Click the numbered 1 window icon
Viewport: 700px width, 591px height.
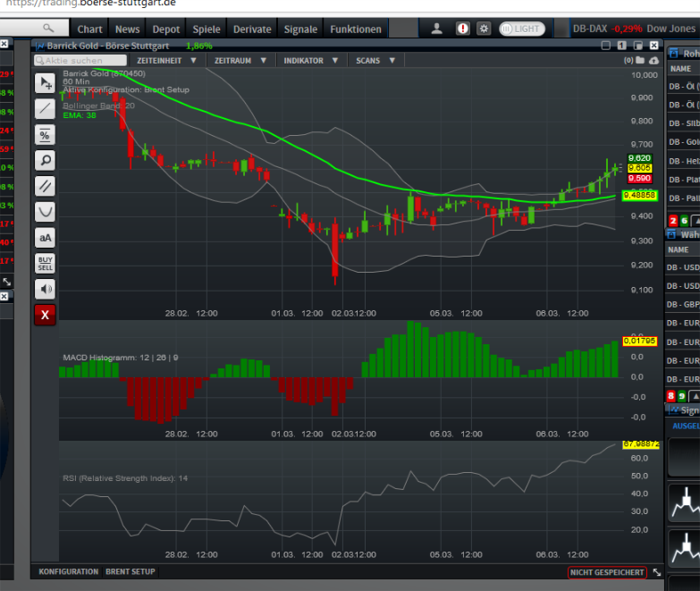coord(622,46)
